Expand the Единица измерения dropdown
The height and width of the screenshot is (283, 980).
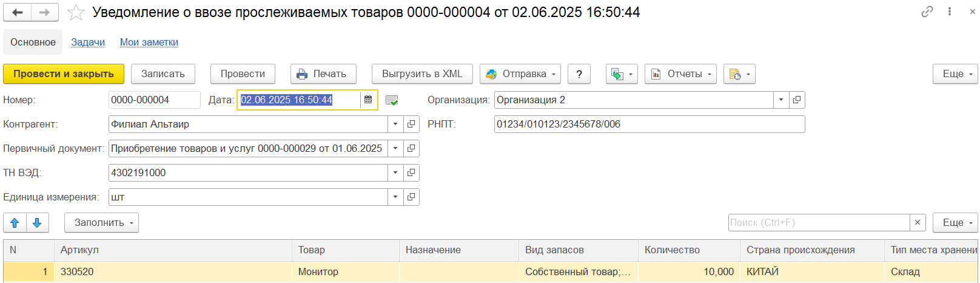pos(395,197)
